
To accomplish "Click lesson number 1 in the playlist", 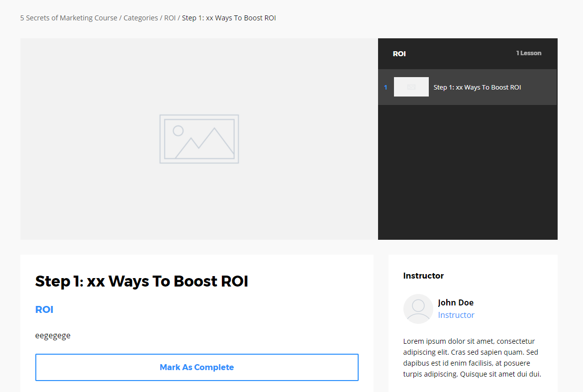I will click(x=386, y=88).
